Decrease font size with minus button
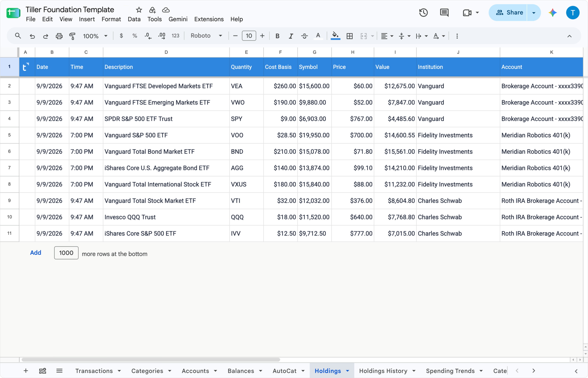 coord(235,36)
